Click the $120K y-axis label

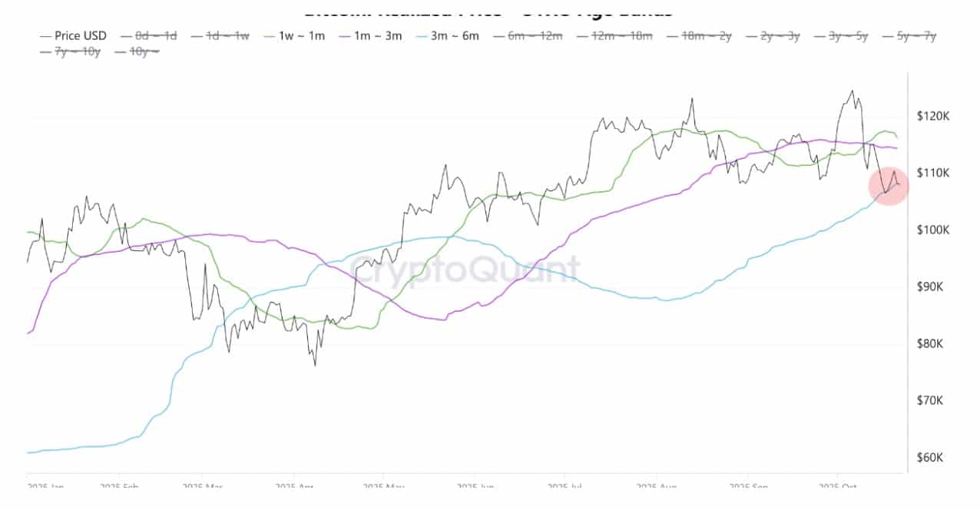[933, 116]
